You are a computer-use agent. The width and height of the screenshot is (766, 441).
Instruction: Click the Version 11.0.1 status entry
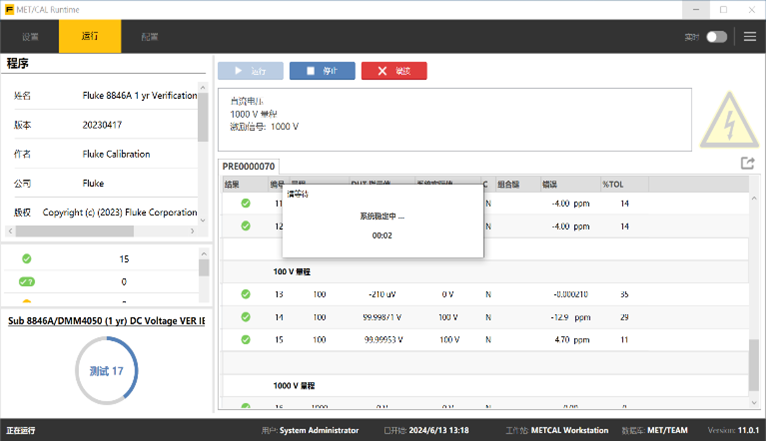pos(733,430)
